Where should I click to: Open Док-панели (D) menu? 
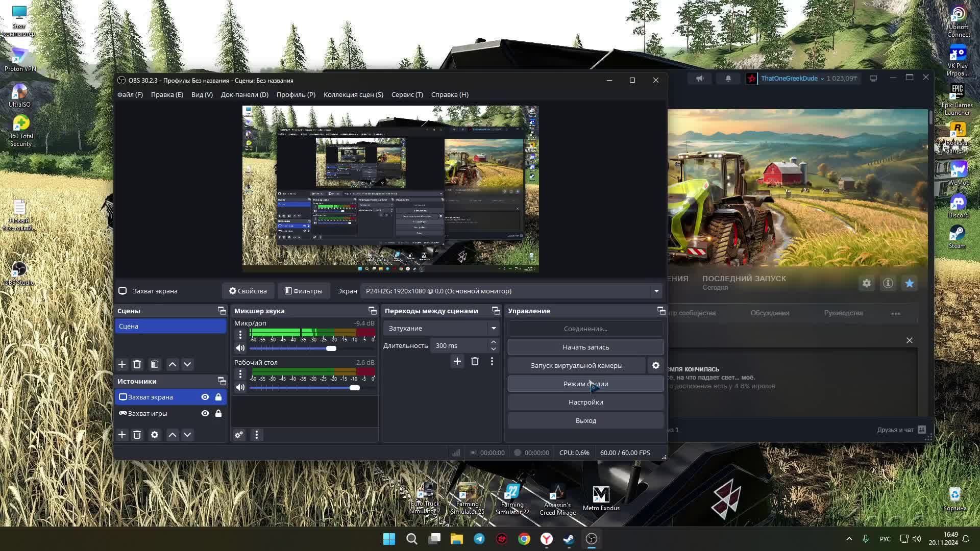coord(244,94)
